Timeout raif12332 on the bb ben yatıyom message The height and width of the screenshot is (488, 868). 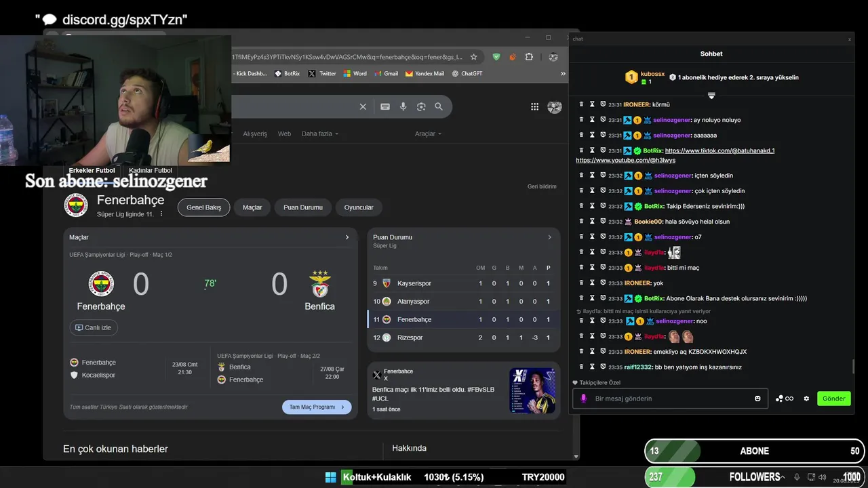[592, 367]
